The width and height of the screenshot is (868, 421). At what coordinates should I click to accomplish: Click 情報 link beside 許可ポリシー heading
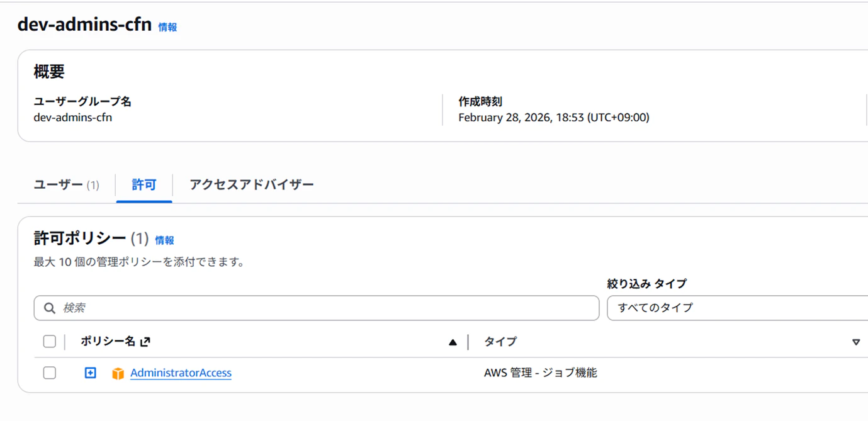pyautogui.click(x=164, y=240)
